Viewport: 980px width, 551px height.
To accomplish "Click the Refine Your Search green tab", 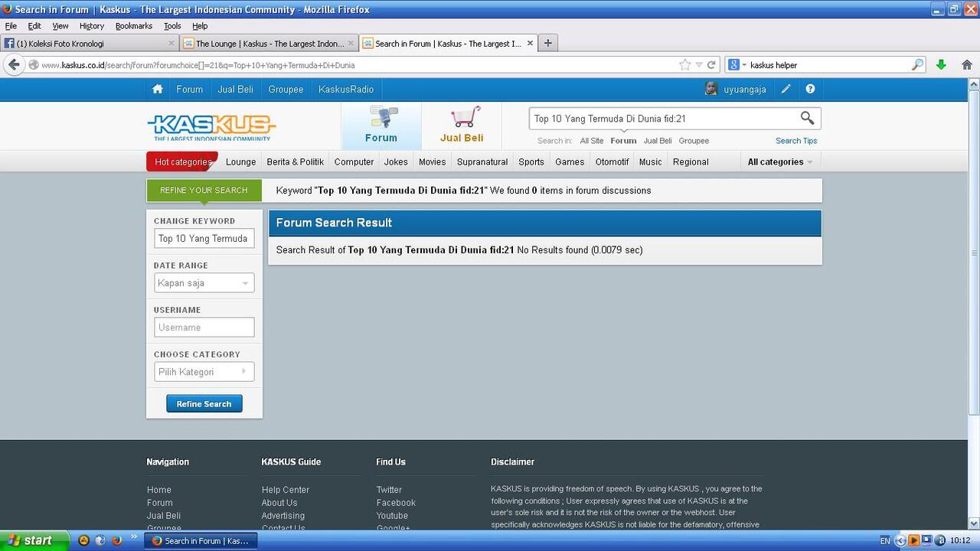I will [x=204, y=190].
